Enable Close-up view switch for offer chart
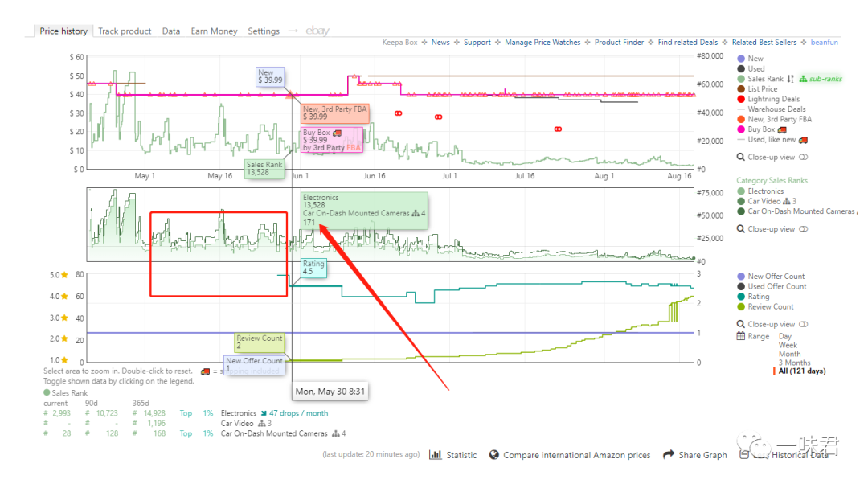 pyautogui.click(x=803, y=325)
